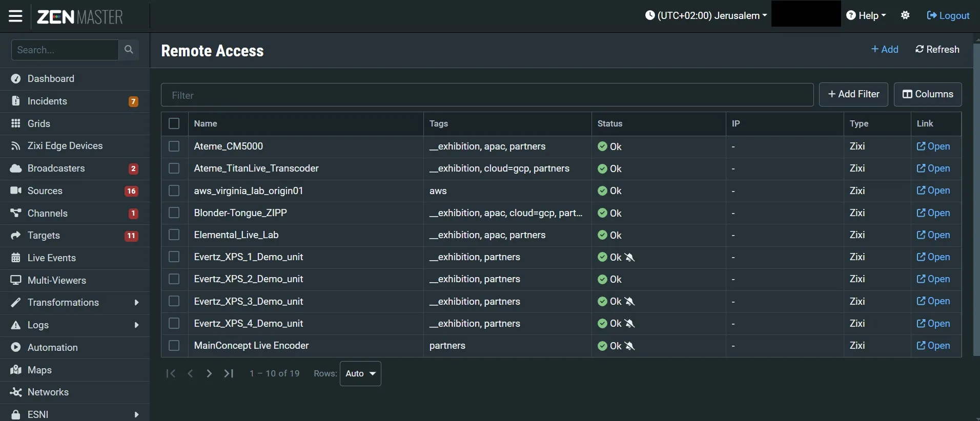Refresh the Remote Access list
The height and width of the screenshot is (421, 980).
pyautogui.click(x=937, y=50)
